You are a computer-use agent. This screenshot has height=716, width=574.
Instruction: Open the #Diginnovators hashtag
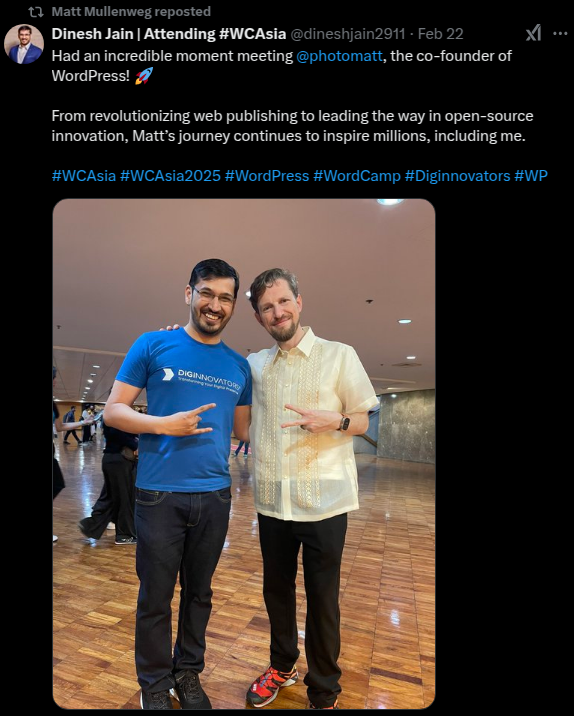pyautogui.click(x=457, y=176)
